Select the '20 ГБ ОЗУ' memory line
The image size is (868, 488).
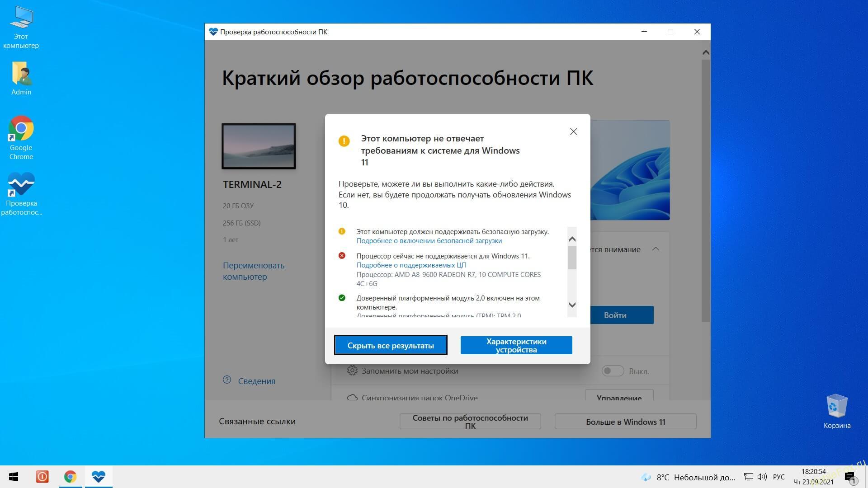click(238, 206)
